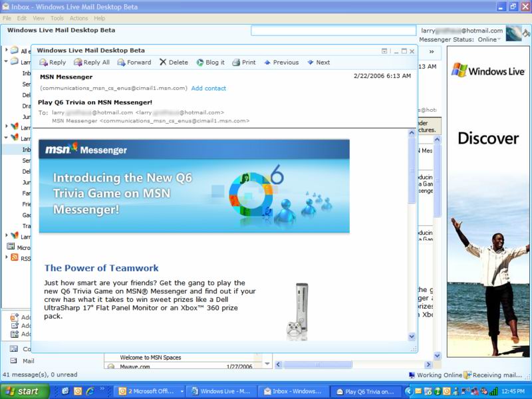Open the Messenger Status Online dropdown
Viewport: 532px width, 399px height.
(489, 40)
